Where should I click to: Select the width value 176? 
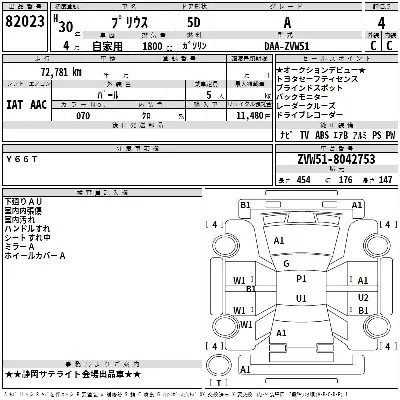[x=345, y=180]
